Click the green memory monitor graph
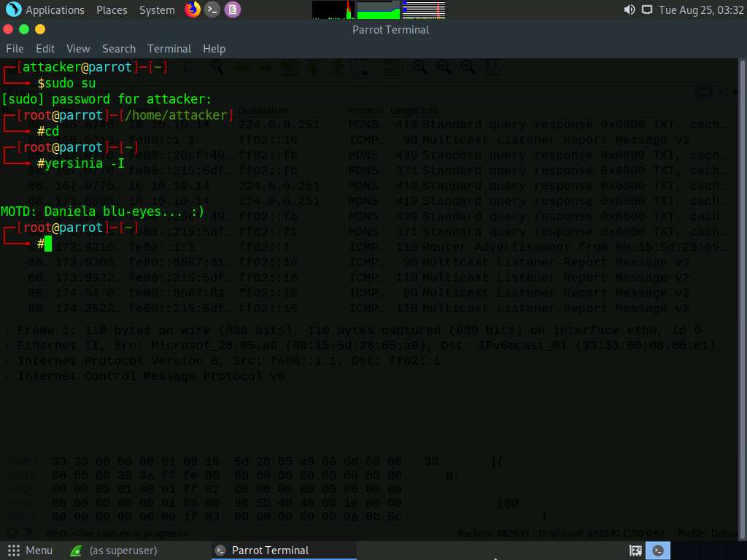 379,9
